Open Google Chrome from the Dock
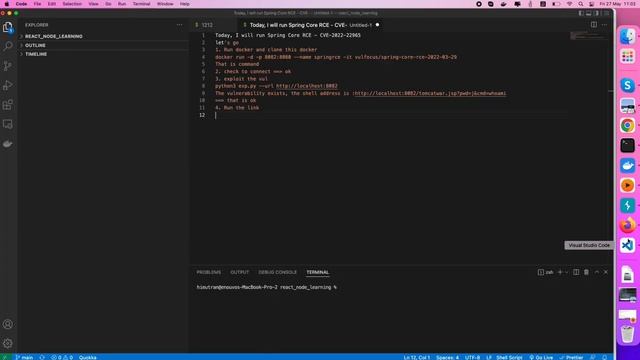This screenshot has width=640, height=360. [627, 125]
